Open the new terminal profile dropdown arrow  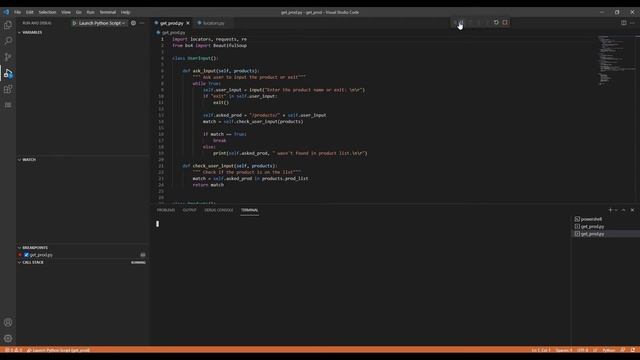tap(616, 210)
